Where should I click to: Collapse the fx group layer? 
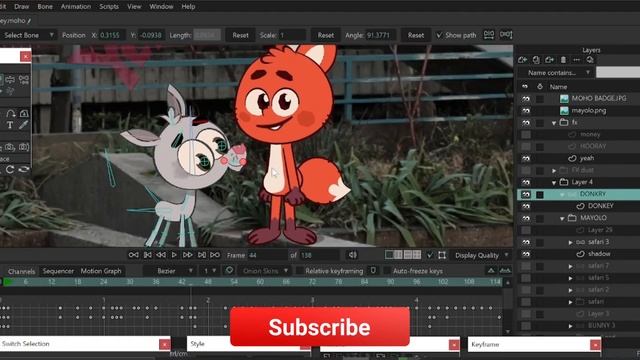(x=554, y=123)
